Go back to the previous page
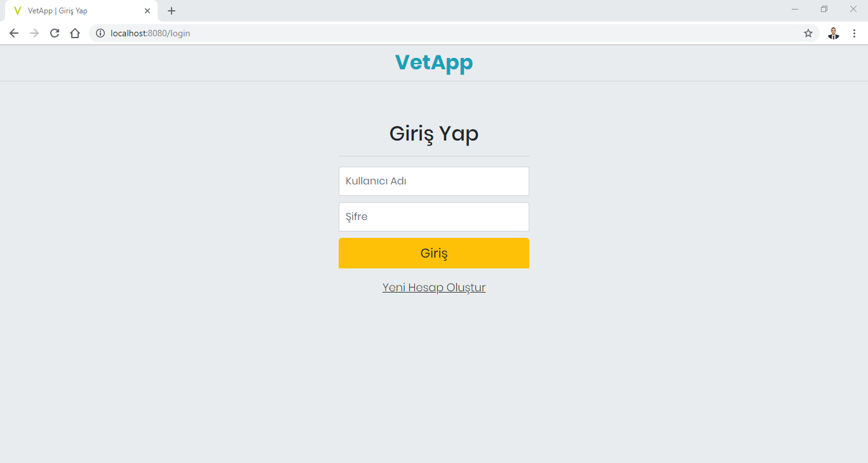Screen dimensions: 868x463 14,33
